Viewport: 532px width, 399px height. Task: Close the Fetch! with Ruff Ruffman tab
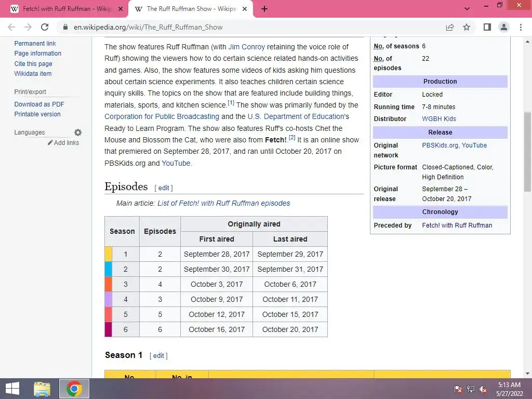coord(121,9)
